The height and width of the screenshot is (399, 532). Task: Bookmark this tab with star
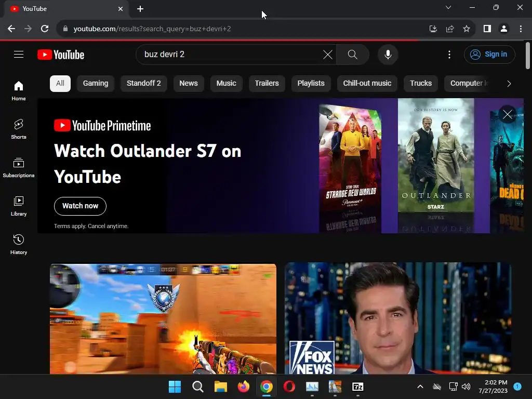(x=467, y=29)
